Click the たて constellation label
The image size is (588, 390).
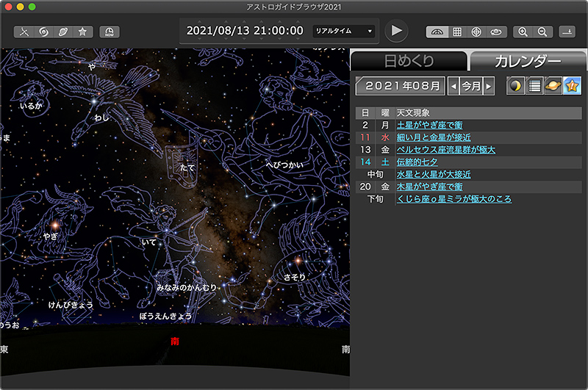[187, 167]
